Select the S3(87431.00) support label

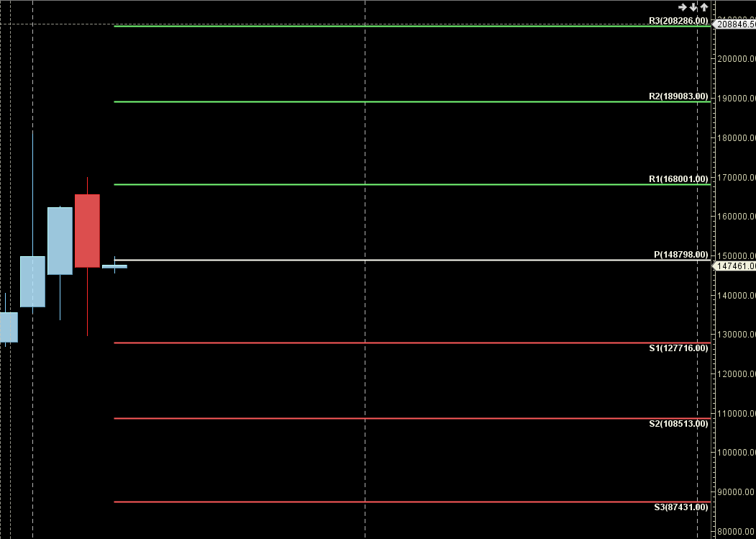click(680, 507)
